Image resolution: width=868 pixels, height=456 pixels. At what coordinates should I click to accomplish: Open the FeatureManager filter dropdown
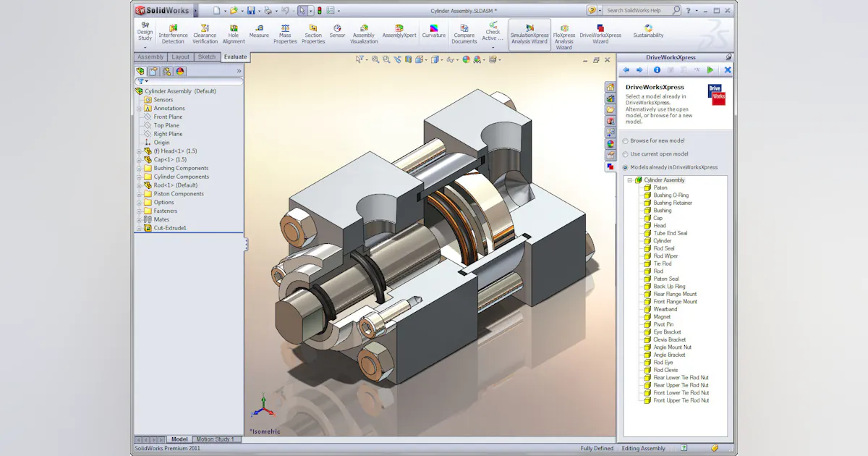[142, 82]
